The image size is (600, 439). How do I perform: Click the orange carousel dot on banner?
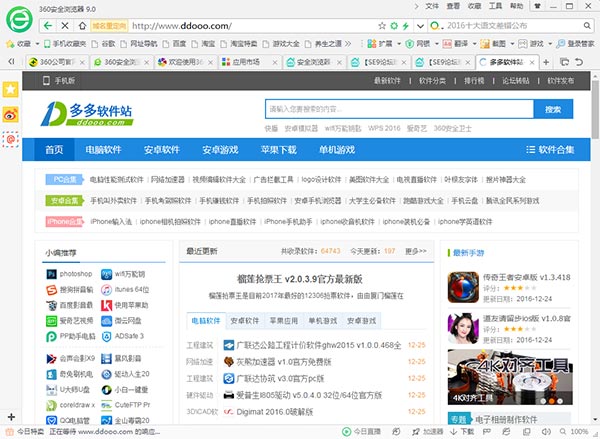551,401
